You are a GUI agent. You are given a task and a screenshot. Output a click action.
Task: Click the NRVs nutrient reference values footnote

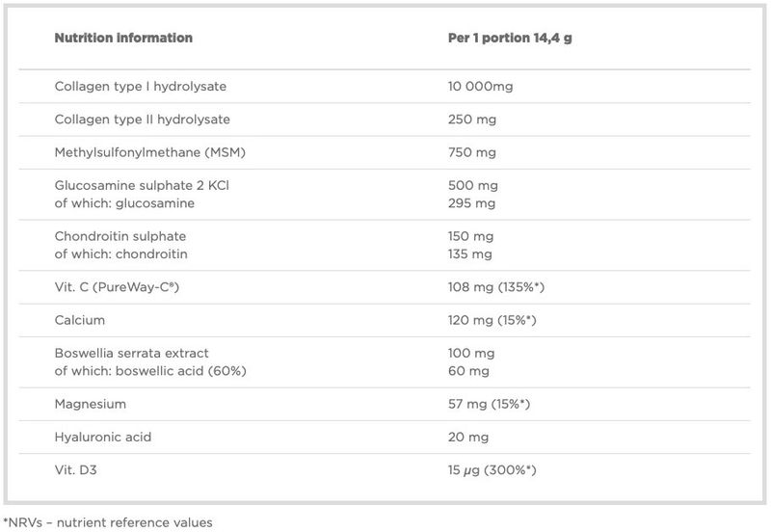point(108,522)
